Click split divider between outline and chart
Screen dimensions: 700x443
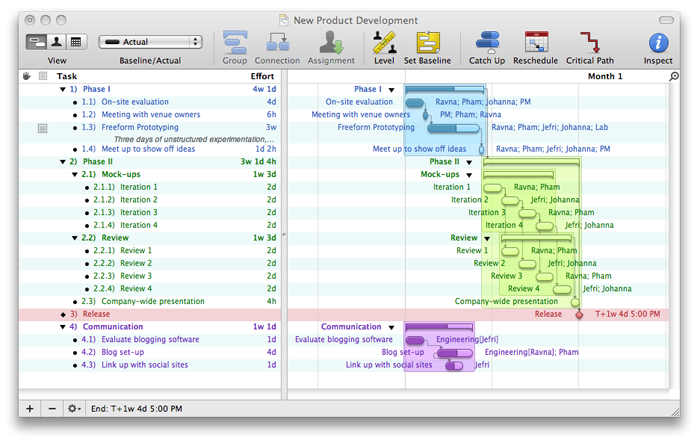click(x=284, y=234)
